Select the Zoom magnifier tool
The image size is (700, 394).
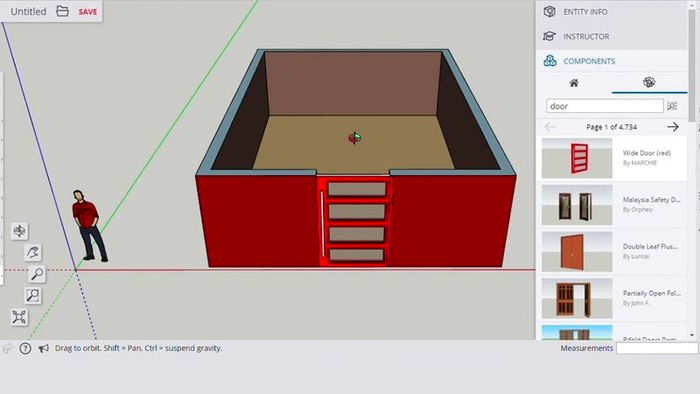37,274
